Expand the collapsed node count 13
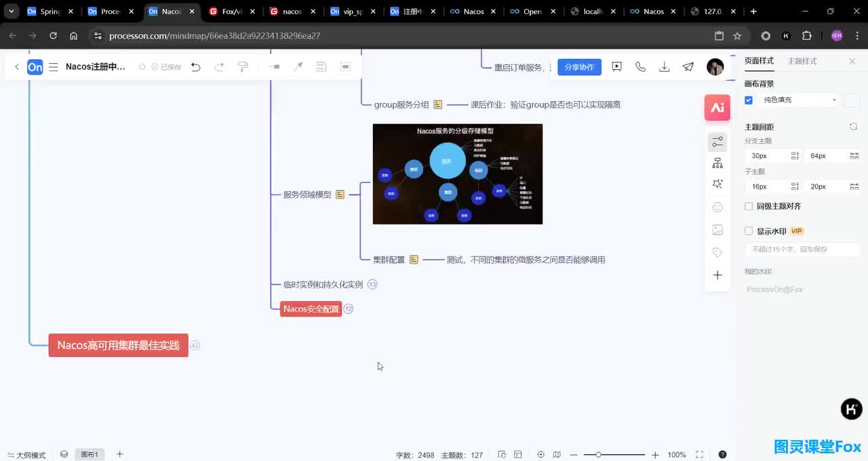 pos(372,285)
